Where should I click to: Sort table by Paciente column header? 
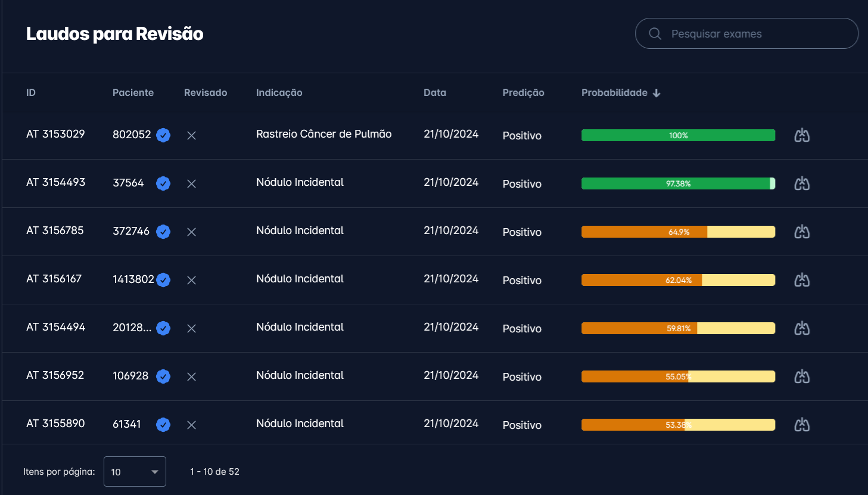(133, 92)
